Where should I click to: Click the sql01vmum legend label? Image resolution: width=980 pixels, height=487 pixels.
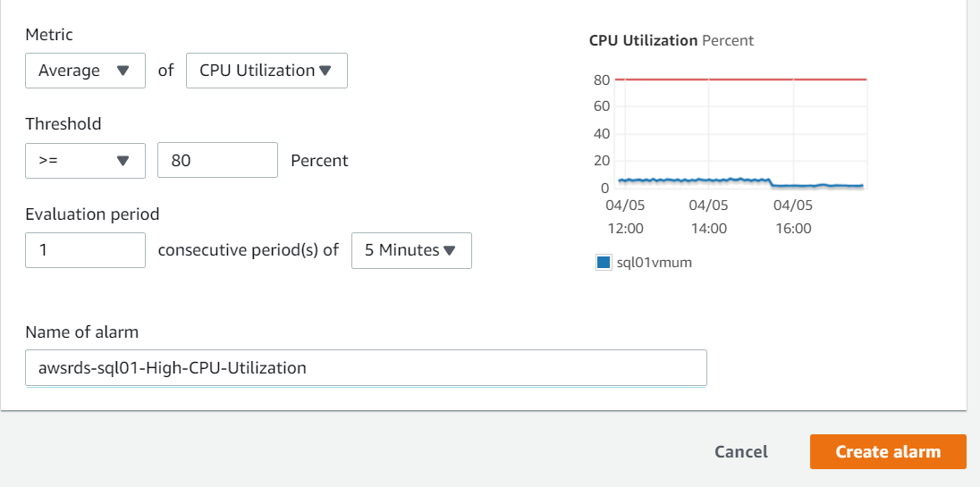(x=654, y=263)
